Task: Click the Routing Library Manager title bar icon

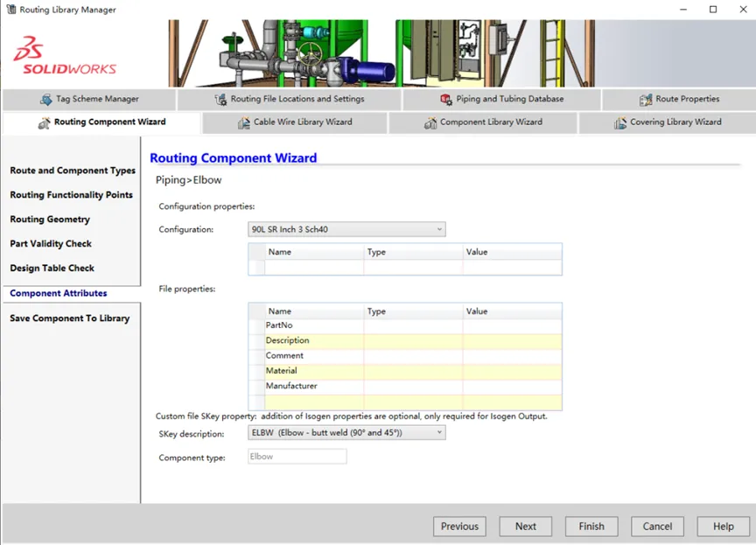Action: (10, 9)
